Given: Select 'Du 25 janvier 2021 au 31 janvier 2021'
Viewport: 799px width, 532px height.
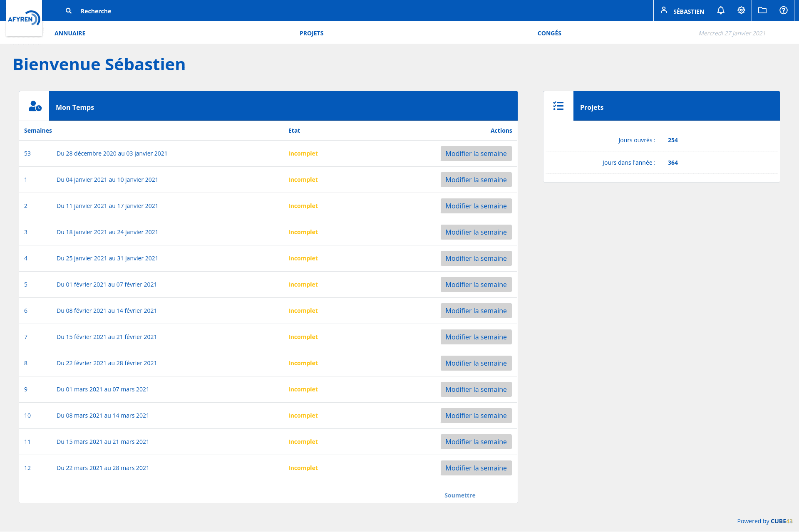Looking at the screenshot, I should 107,258.
